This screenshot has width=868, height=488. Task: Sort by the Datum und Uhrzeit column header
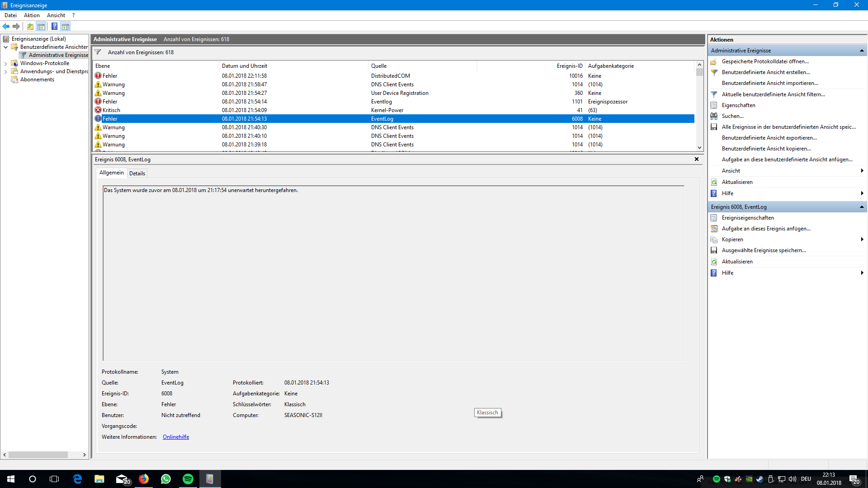pyautogui.click(x=245, y=66)
